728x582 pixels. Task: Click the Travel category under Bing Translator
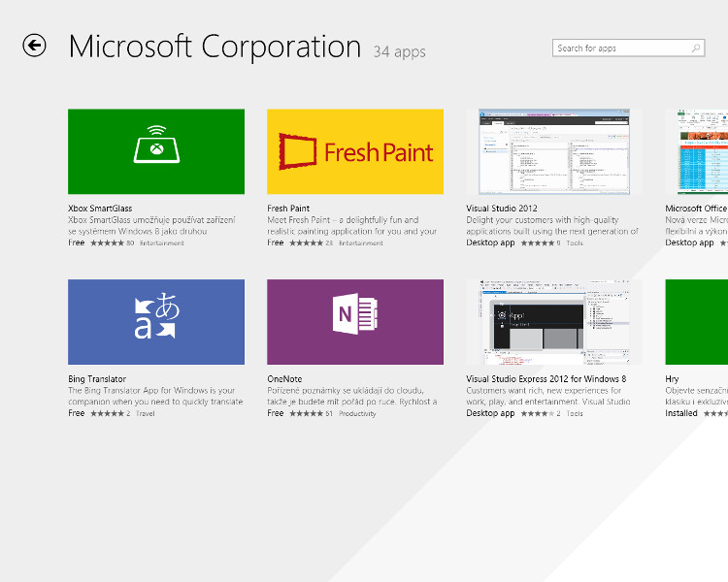click(x=145, y=414)
